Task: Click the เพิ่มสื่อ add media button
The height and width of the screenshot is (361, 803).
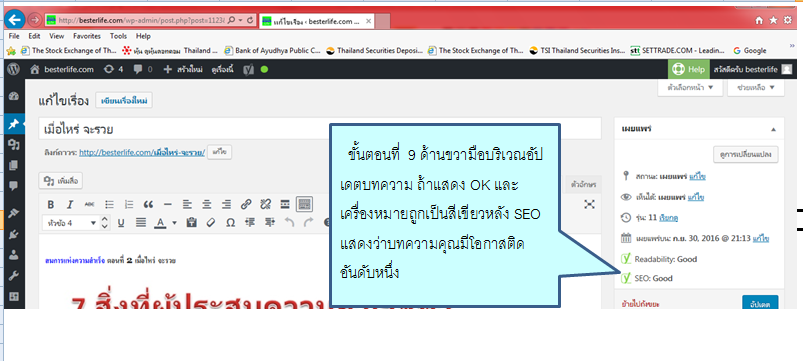Action: (60, 181)
